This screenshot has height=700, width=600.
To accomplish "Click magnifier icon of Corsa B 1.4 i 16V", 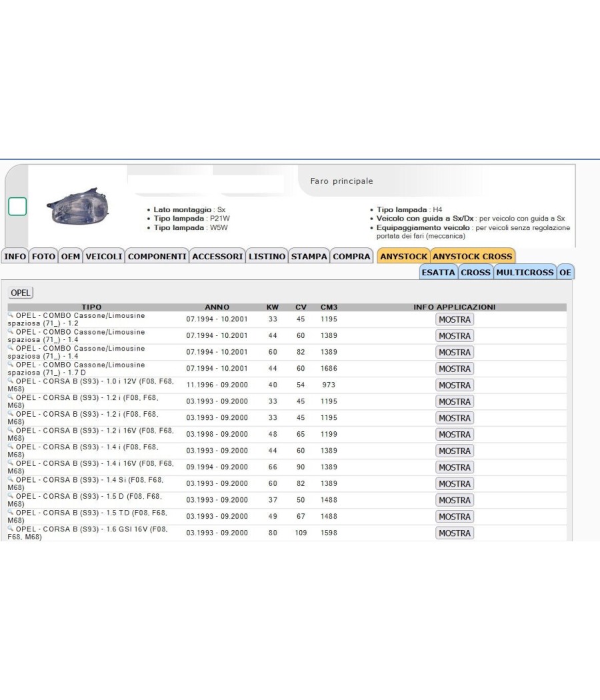I will (x=11, y=463).
